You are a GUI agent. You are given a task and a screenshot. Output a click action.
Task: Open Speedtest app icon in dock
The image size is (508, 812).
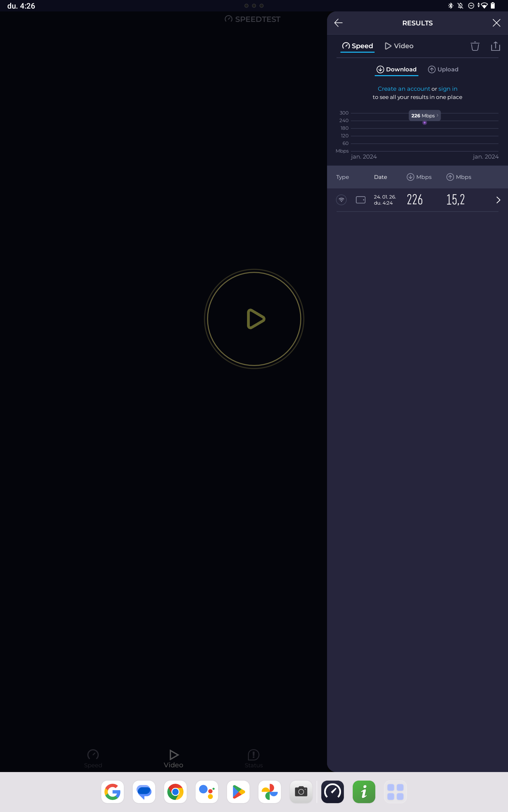pyautogui.click(x=333, y=792)
